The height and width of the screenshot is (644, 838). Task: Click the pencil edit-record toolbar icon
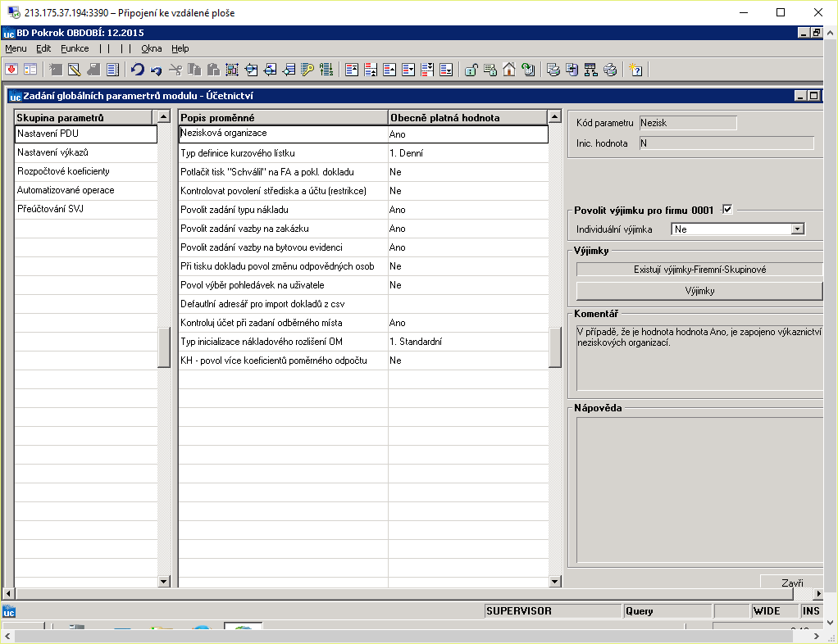pos(75,70)
